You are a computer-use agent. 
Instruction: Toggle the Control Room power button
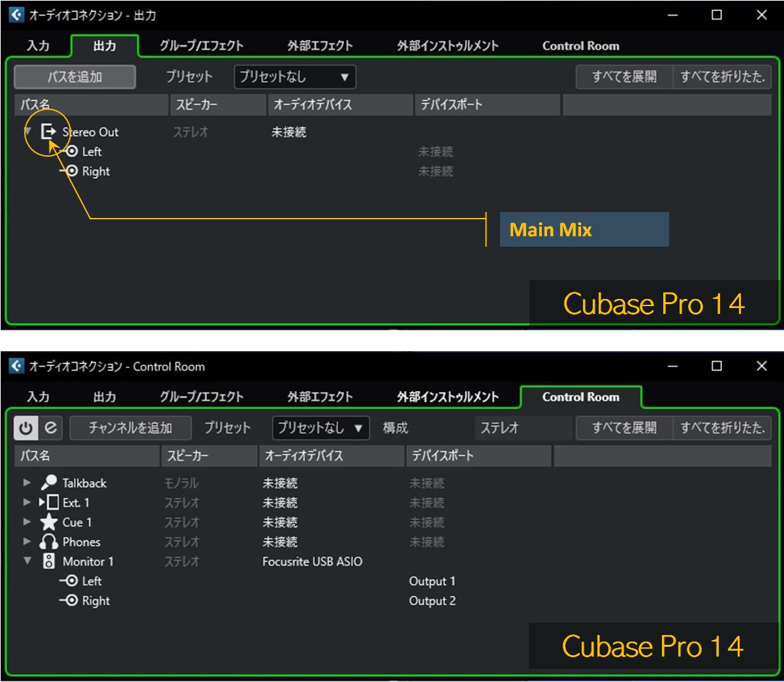click(25, 428)
